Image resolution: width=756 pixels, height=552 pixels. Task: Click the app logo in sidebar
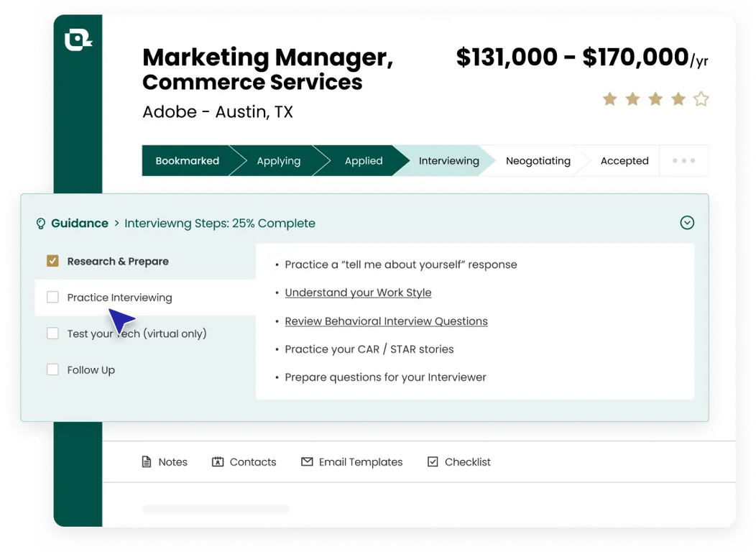(x=78, y=40)
